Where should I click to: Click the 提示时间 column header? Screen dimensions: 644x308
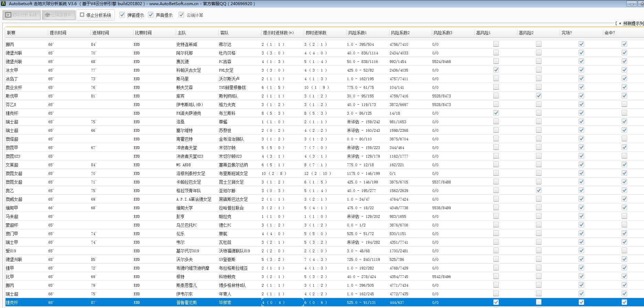[x=58, y=33]
